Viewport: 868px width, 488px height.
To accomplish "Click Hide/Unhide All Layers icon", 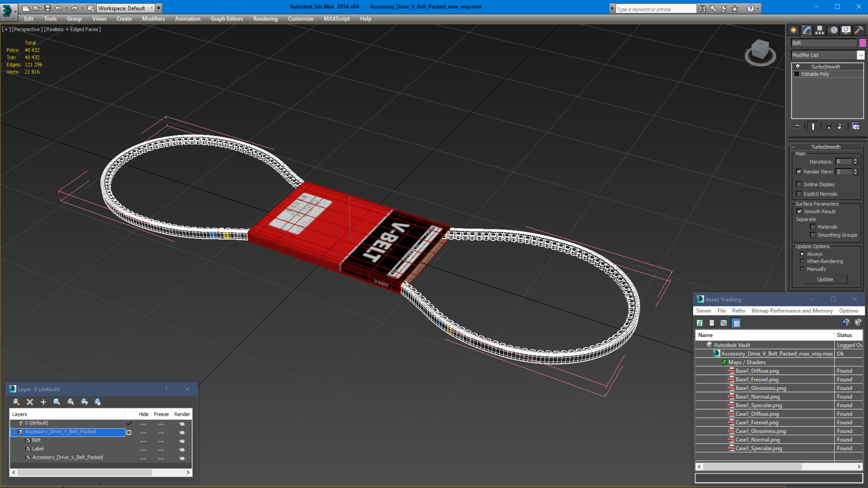I will click(84, 402).
